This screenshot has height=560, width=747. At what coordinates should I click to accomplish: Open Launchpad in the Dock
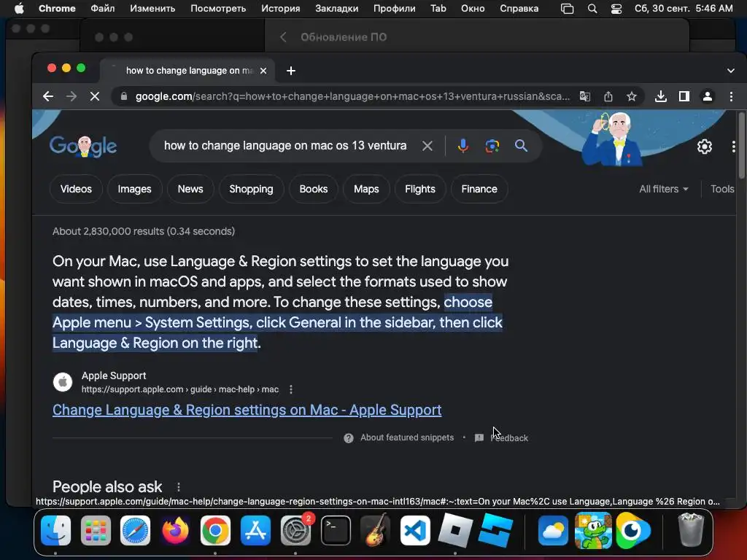pos(96,530)
